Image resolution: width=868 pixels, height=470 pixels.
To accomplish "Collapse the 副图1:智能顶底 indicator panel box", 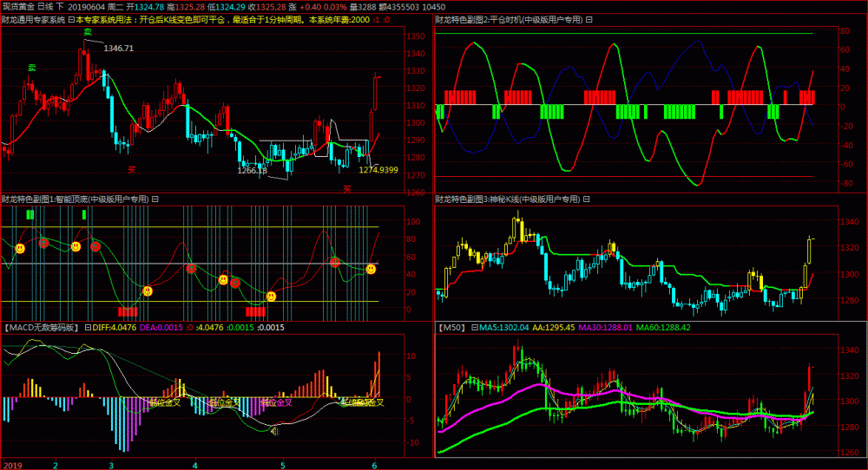I will coord(155,199).
